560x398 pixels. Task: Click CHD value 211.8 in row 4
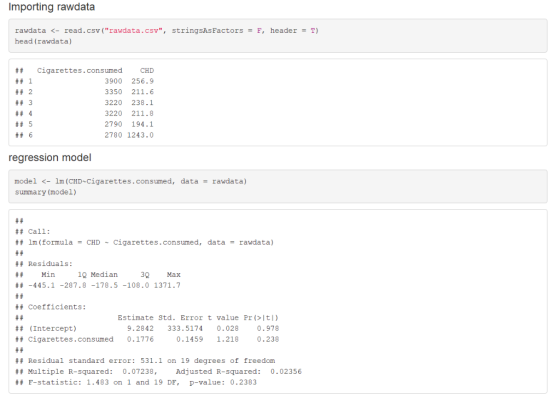[142, 114]
